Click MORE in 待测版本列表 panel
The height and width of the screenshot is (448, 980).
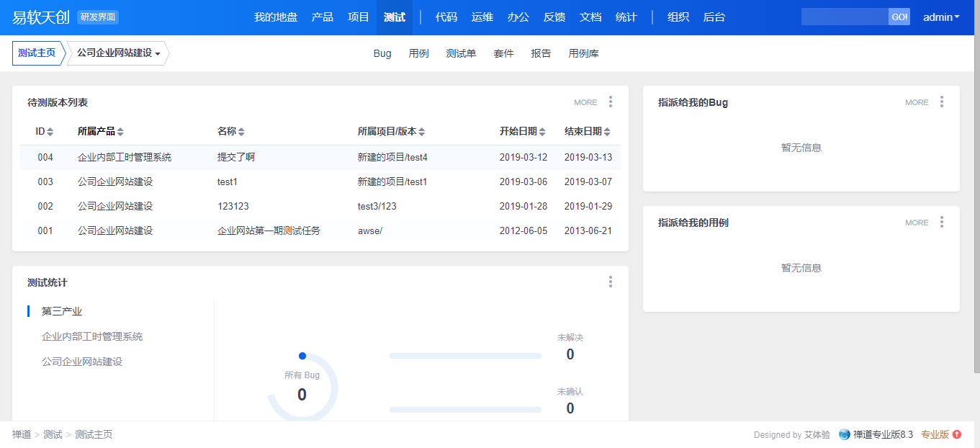coord(585,102)
